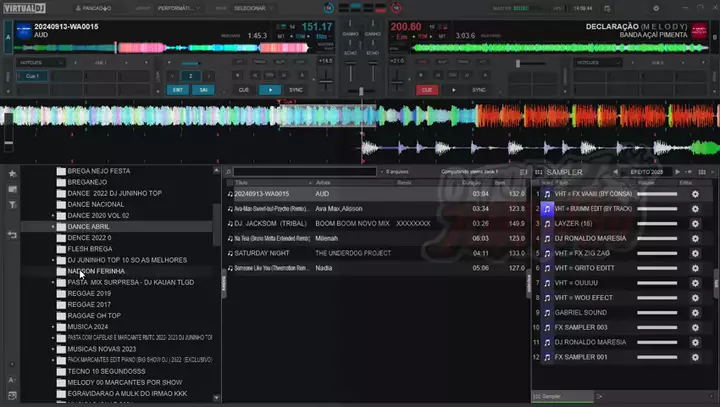Click the search magnifier icon
The width and height of the screenshot is (720, 407).
tap(228, 172)
